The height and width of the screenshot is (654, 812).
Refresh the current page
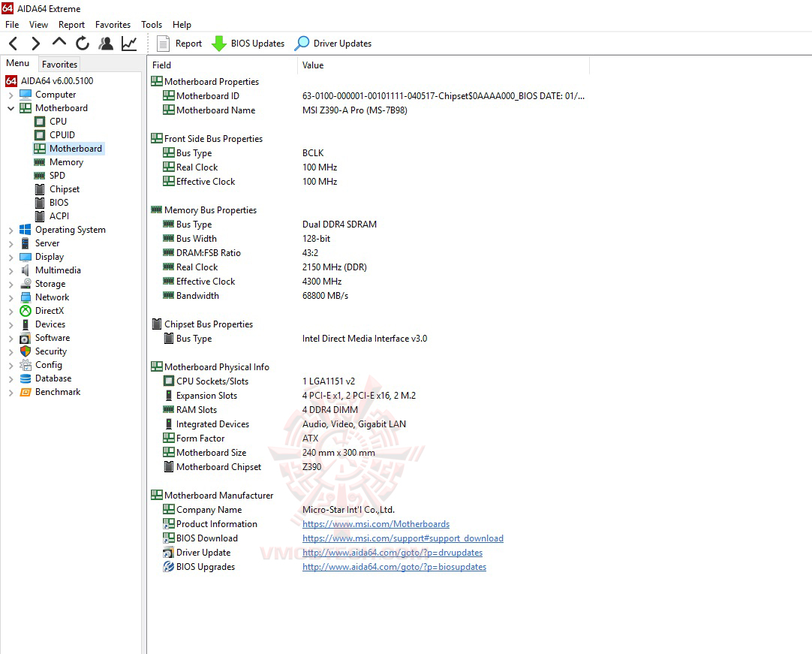pyautogui.click(x=83, y=44)
